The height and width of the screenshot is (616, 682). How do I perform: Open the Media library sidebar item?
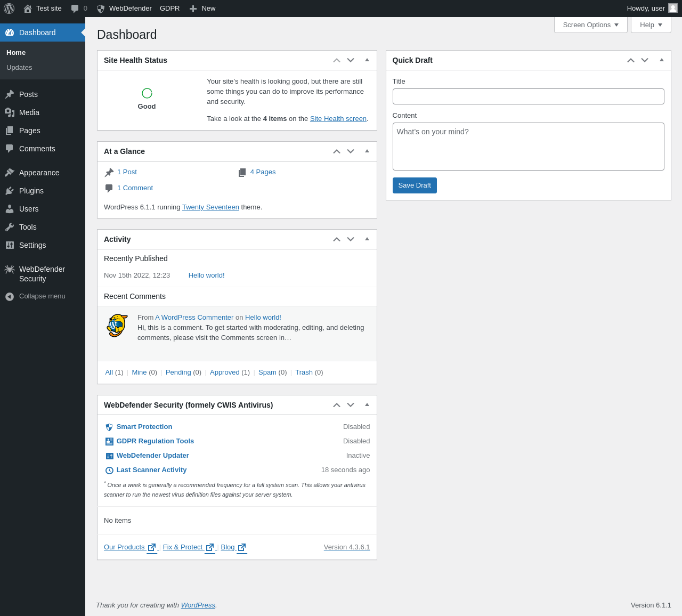(29, 112)
